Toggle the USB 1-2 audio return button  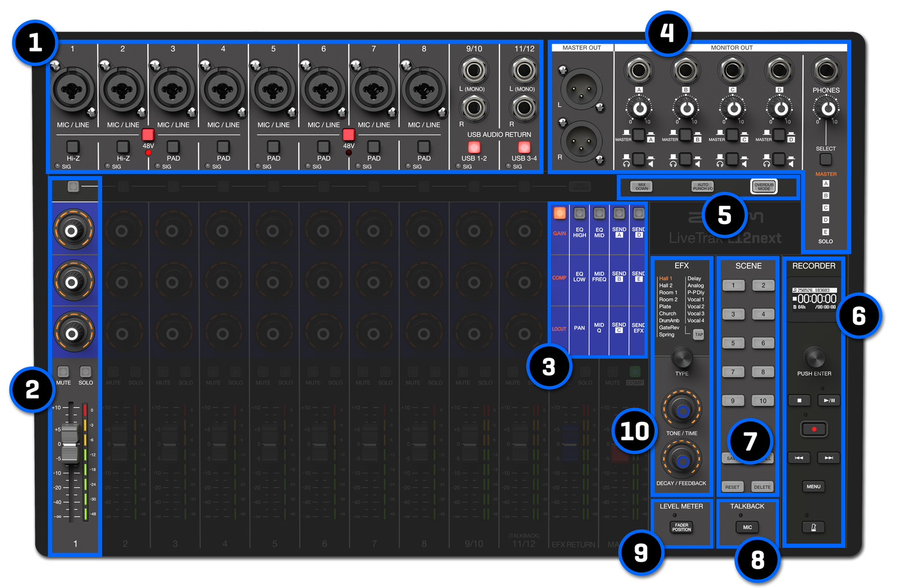(x=474, y=147)
